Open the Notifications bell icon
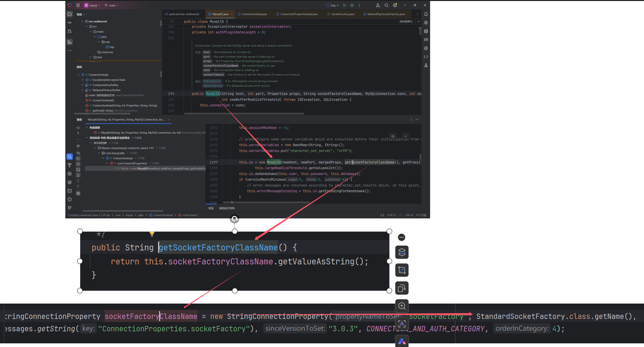This screenshot has height=347, width=644. tap(426, 14)
